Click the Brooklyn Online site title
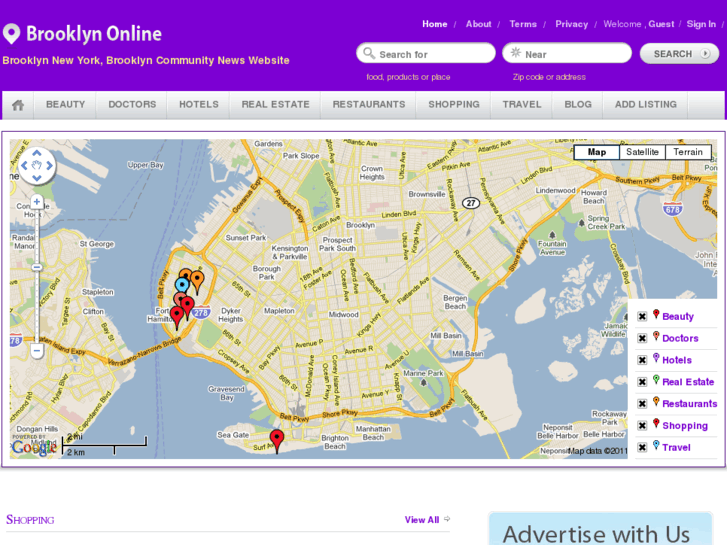The image size is (727, 545). click(x=94, y=34)
